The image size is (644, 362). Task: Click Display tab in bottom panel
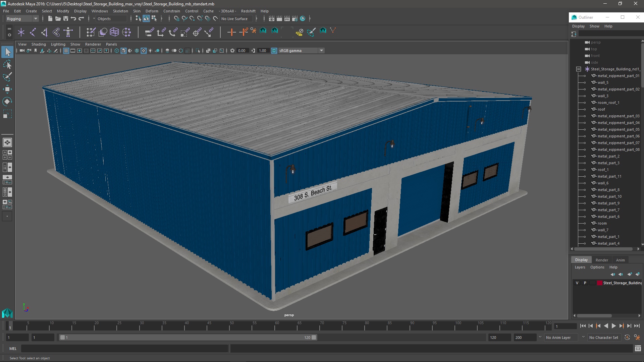(581, 259)
